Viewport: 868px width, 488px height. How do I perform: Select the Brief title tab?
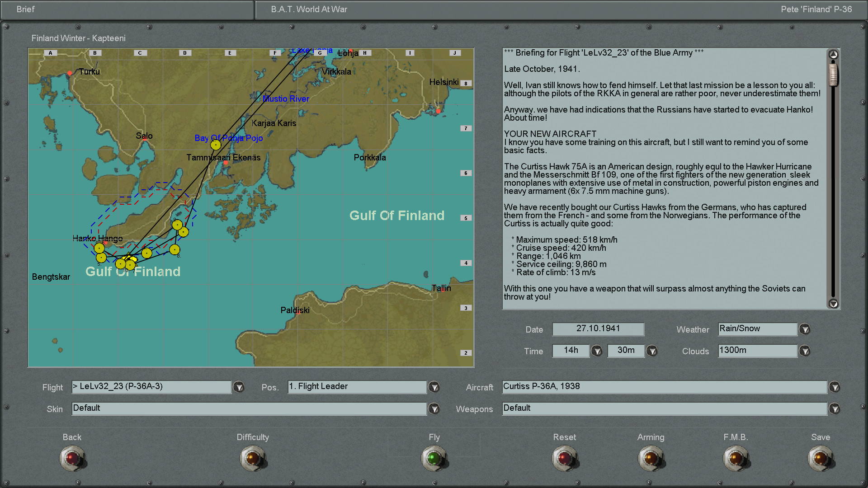26,9
